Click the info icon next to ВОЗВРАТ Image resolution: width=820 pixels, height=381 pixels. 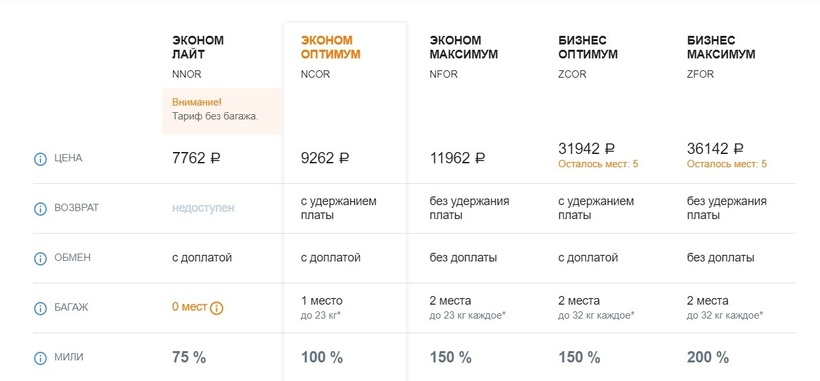click(x=40, y=209)
